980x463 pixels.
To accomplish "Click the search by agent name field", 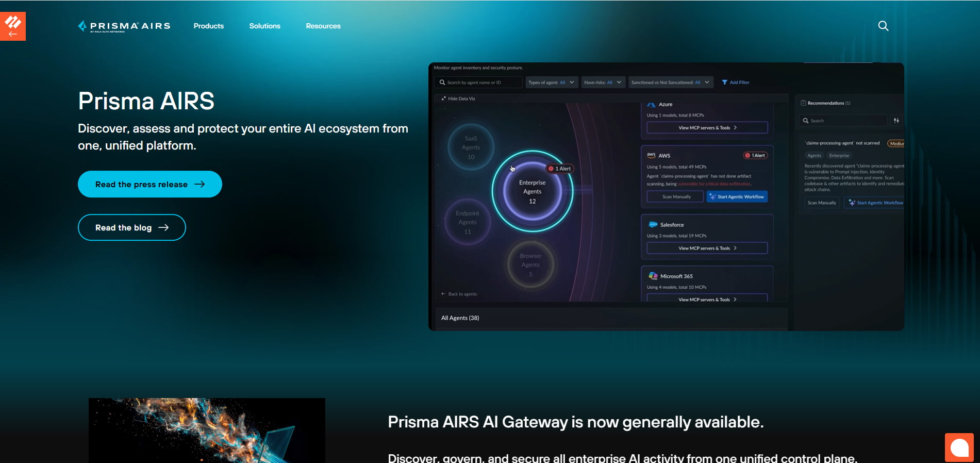I will click(x=478, y=82).
